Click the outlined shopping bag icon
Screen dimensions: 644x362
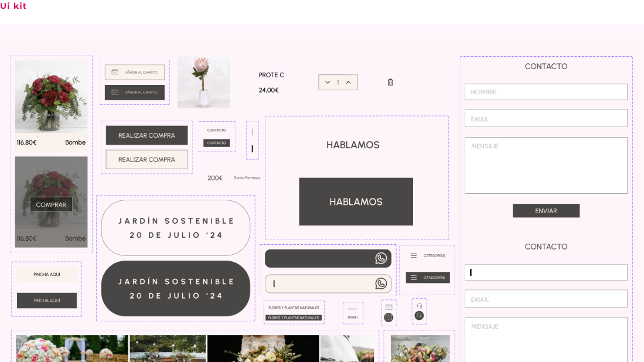pyautogui.click(x=389, y=307)
